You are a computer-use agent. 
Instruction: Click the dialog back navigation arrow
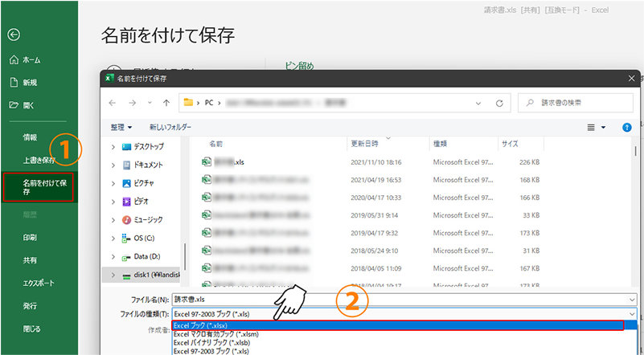point(112,103)
